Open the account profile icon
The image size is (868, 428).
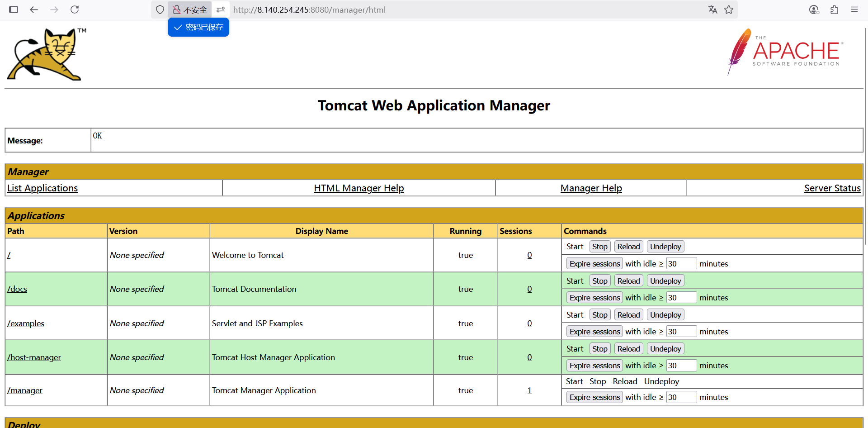pos(814,10)
